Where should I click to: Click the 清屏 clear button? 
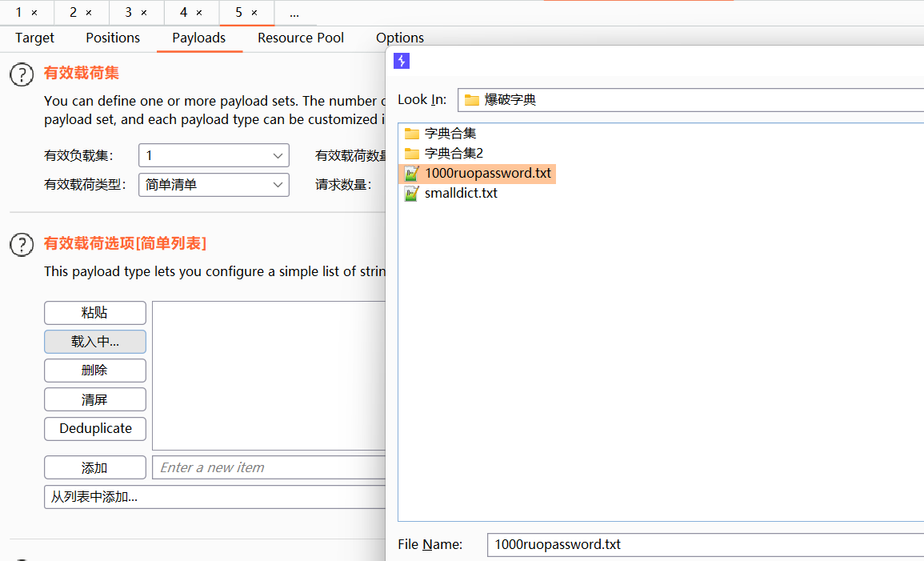click(x=95, y=399)
